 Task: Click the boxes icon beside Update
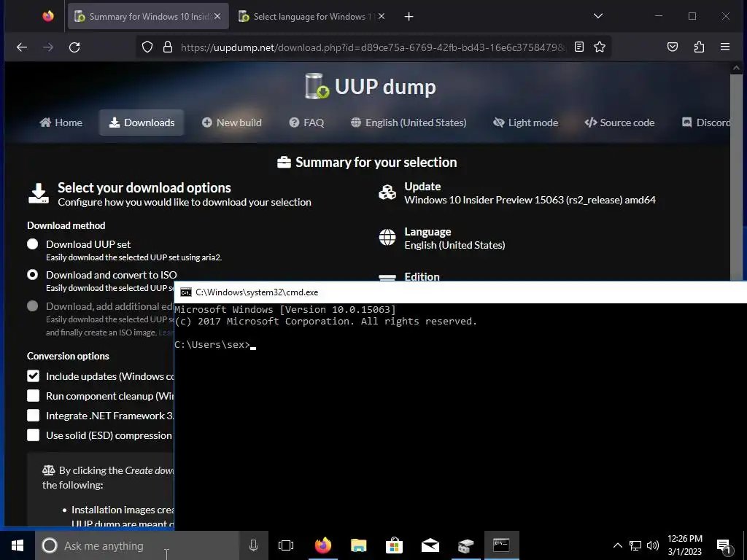387,192
